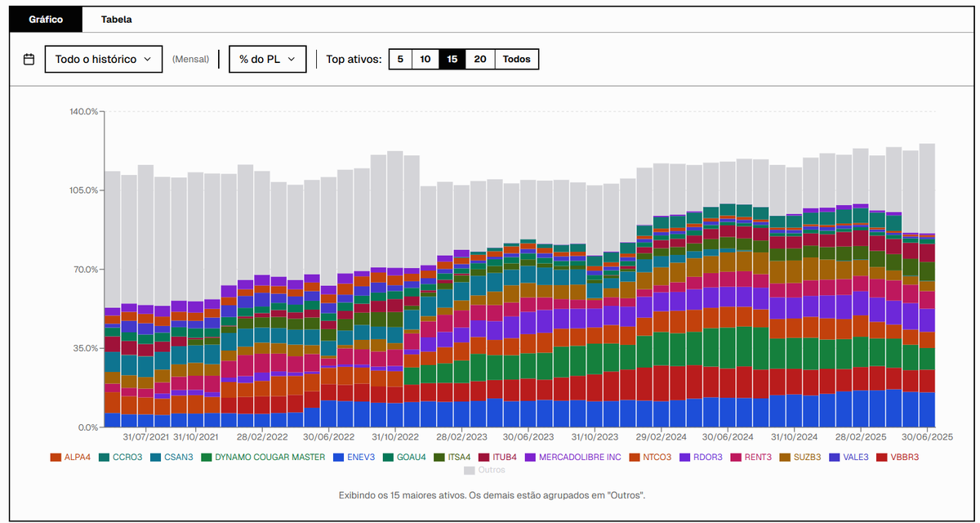980x523 pixels.
Task: Click the Exibindo os 15 maiores ativos note
Action: [492, 496]
